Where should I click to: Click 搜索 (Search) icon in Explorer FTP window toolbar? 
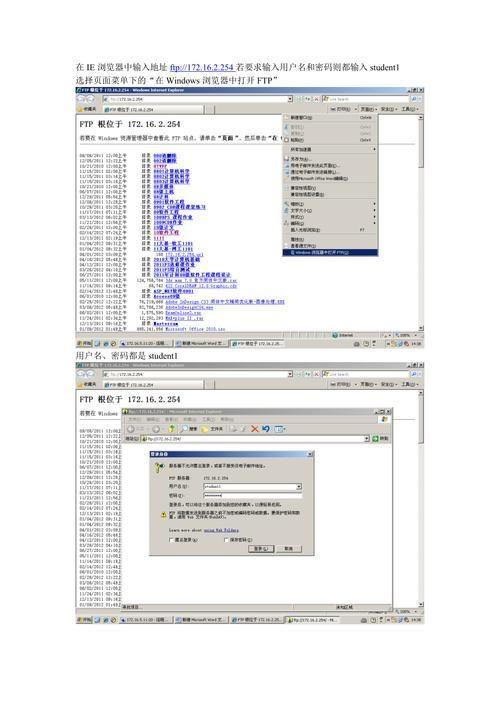coord(189,429)
